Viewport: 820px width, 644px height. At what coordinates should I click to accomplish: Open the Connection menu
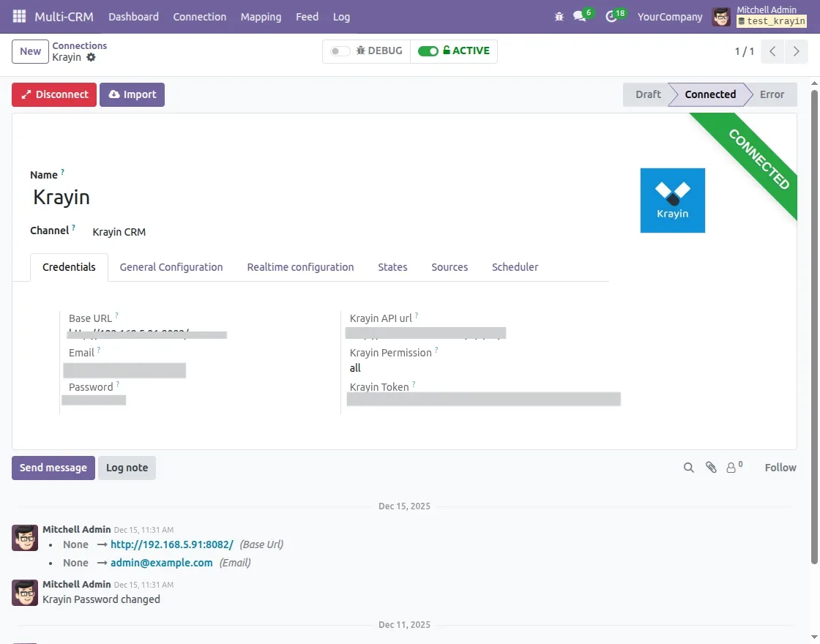pyautogui.click(x=199, y=17)
